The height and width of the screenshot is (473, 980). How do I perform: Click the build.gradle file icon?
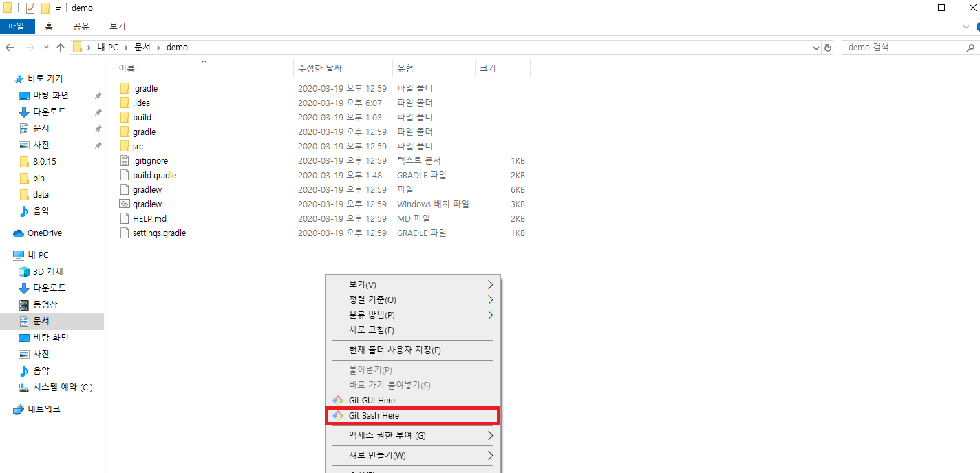(x=125, y=175)
